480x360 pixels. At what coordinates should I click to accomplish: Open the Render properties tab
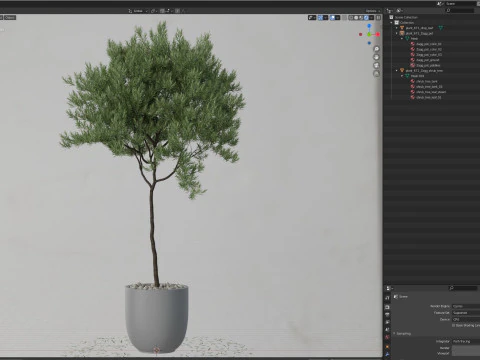pyautogui.click(x=387, y=307)
